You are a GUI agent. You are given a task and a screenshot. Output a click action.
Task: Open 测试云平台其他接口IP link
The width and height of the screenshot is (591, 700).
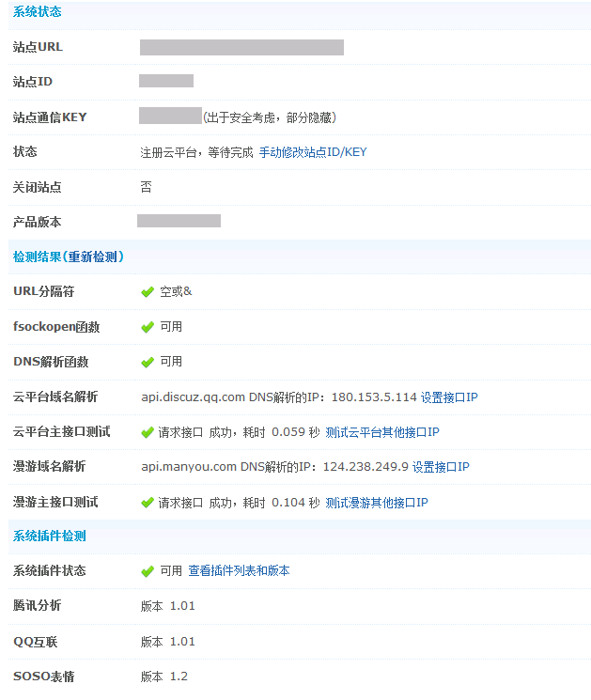tap(382, 432)
